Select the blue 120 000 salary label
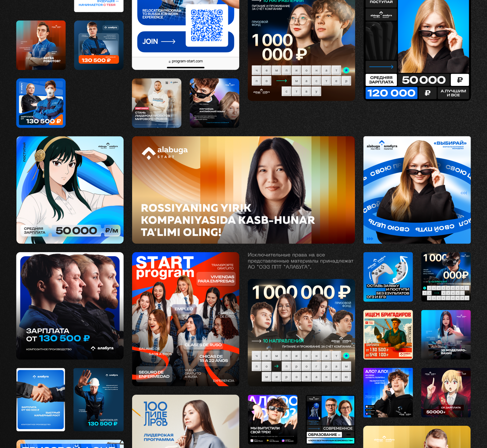487x448 pixels. tap(391, 93)
